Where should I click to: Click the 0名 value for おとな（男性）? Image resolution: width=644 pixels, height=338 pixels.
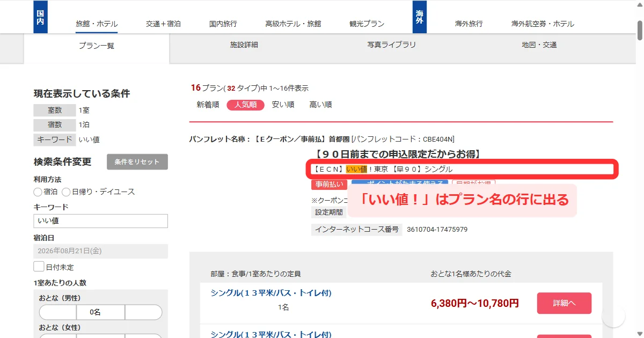pos(100,312)
